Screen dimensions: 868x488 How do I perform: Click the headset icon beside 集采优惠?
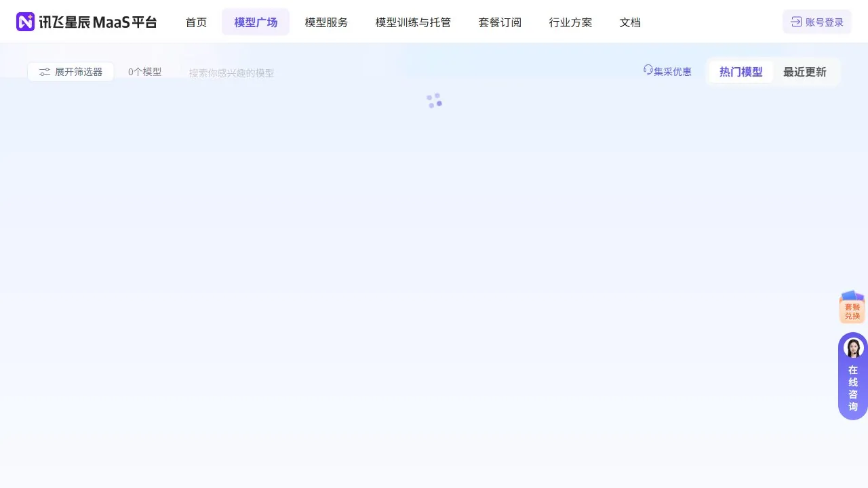648,70
